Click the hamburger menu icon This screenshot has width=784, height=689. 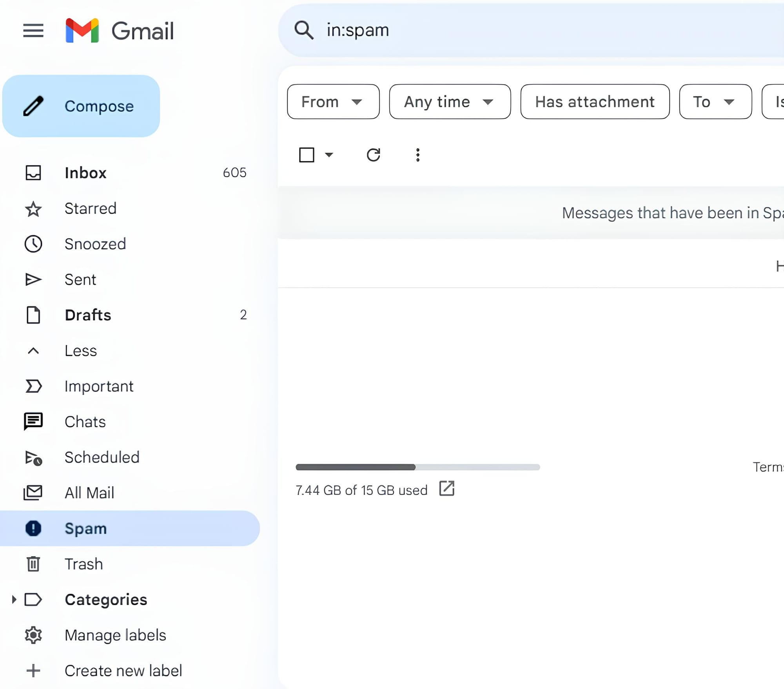coord(33,31)
